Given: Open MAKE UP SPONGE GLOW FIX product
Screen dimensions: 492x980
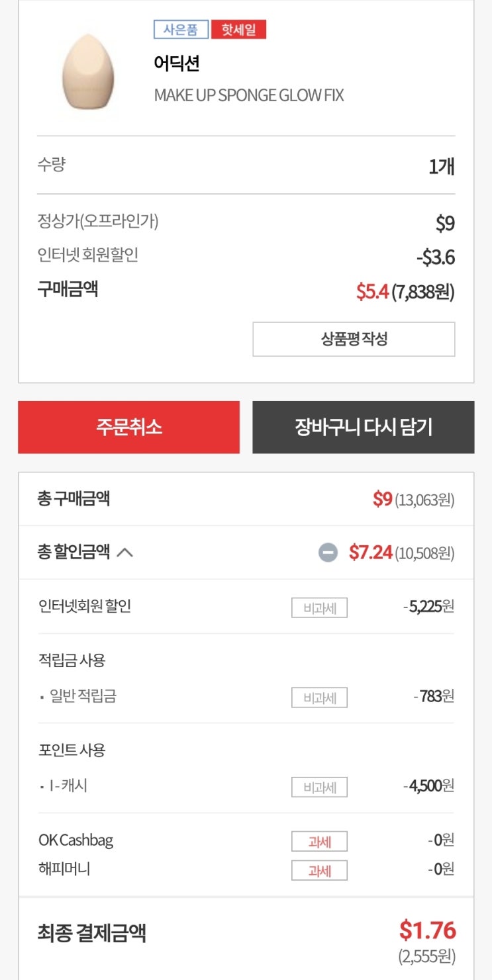Looking at the screenshot, I should point(249,95).
